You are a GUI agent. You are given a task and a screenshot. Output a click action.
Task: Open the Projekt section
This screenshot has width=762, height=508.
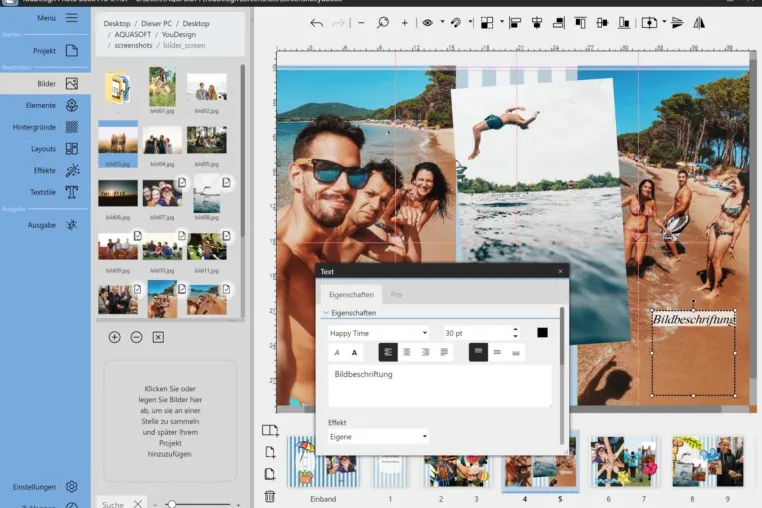[x=45, y=51]
